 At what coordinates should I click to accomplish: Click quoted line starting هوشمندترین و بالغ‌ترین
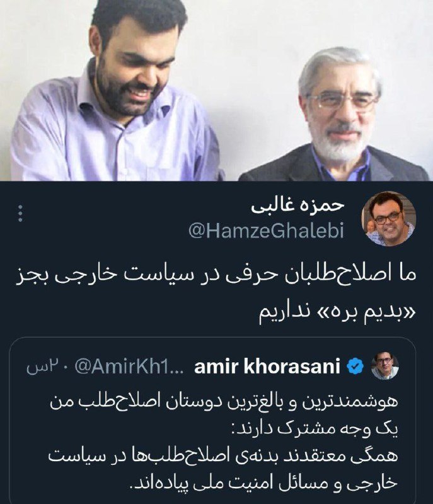[x=224, y=402]
